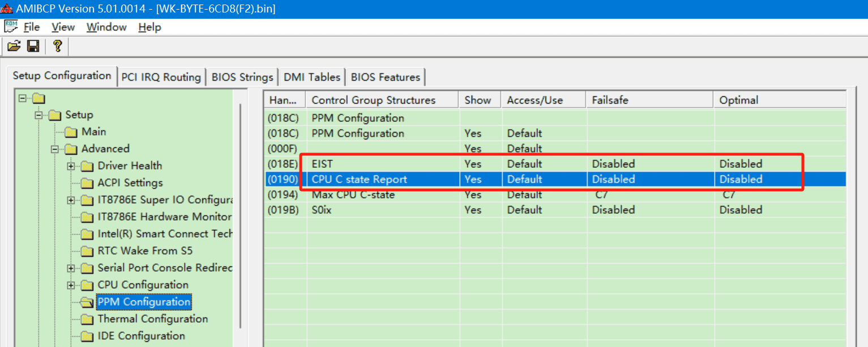The image size is (868, 347).
Task: Switch to the DMI Tables tab
Action: 312,77
